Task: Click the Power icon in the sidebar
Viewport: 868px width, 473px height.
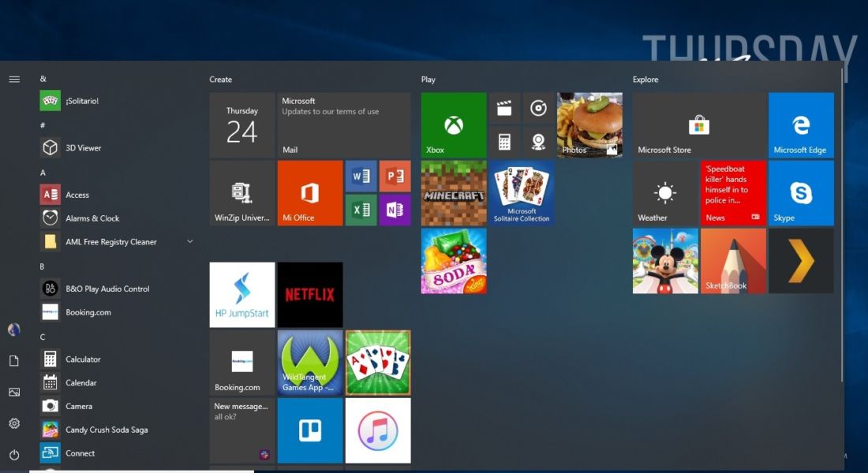Action: point(14,455)
